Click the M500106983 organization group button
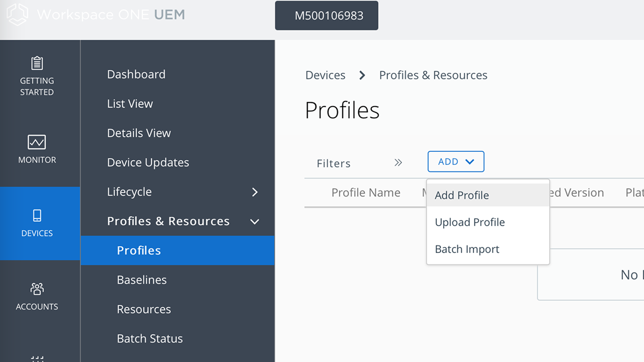 [x=327, y=16]
